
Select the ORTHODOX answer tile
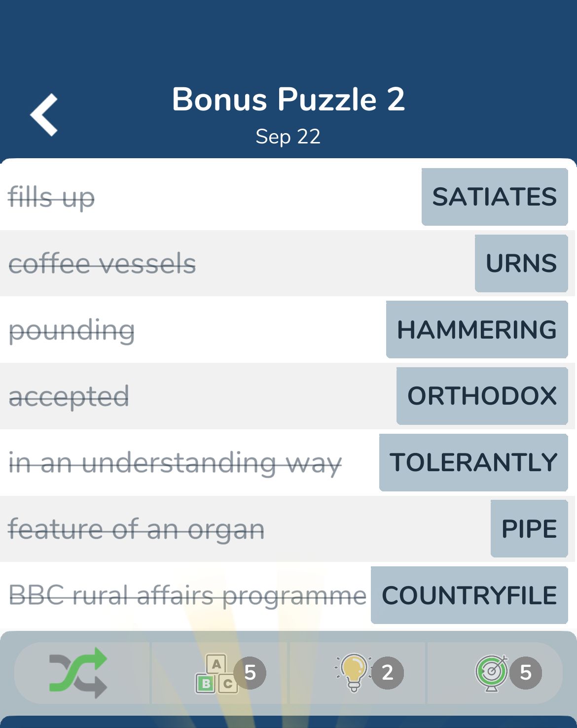pos(482,396)
